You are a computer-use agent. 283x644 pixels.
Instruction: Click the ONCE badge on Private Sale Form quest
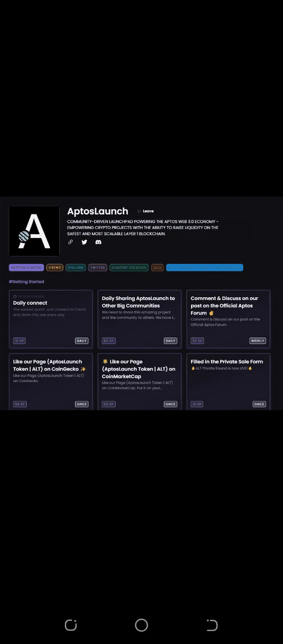click(x=259, y=404)
